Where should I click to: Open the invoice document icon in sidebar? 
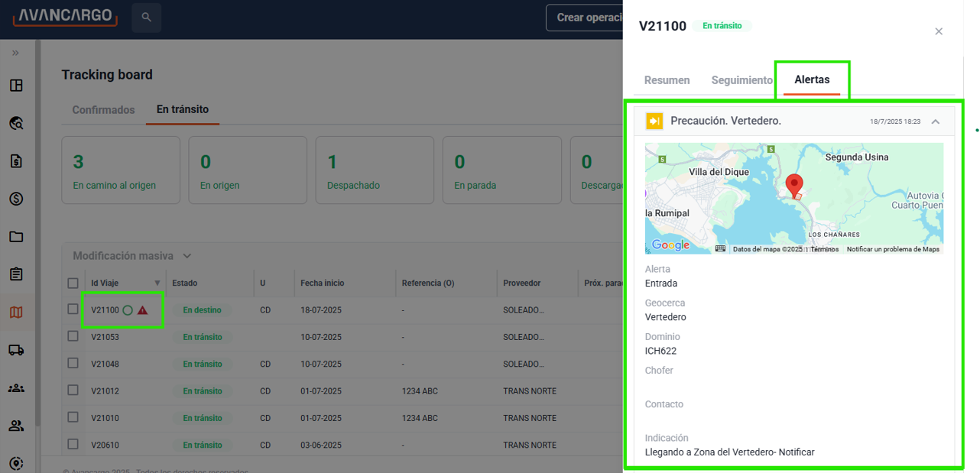pos(16,161)
